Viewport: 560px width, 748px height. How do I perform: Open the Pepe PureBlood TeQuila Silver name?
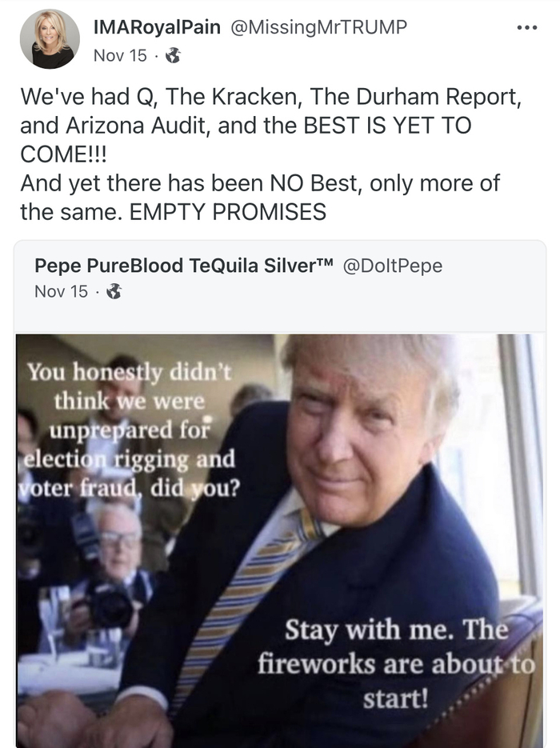183,266
